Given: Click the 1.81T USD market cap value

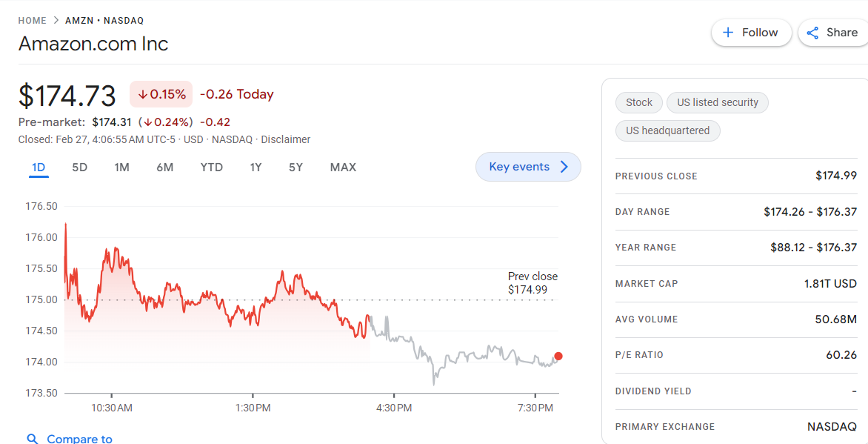Looking at the screenshot, I should coord(830,284).
